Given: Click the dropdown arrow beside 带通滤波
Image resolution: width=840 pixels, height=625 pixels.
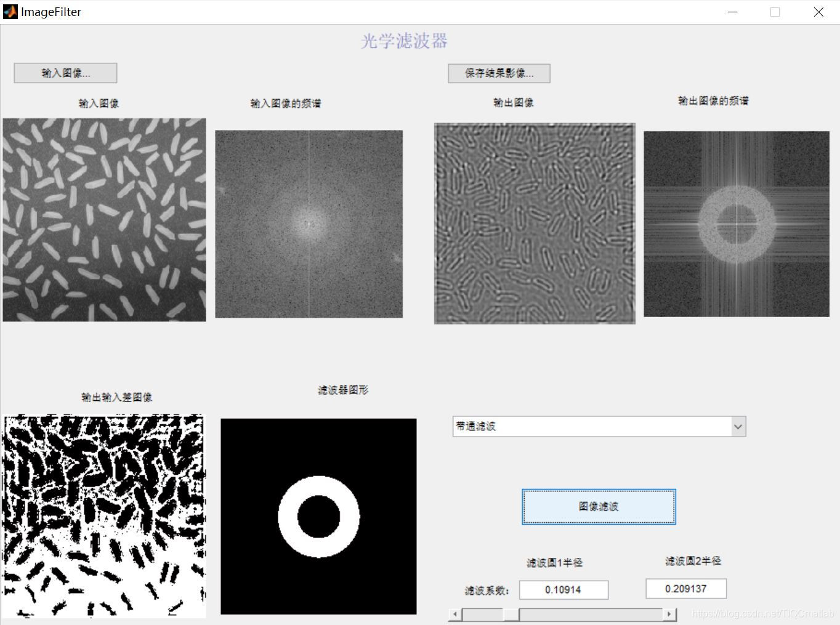Looking at the screenshot, I should pyautogui.click(x=738, y=426).
